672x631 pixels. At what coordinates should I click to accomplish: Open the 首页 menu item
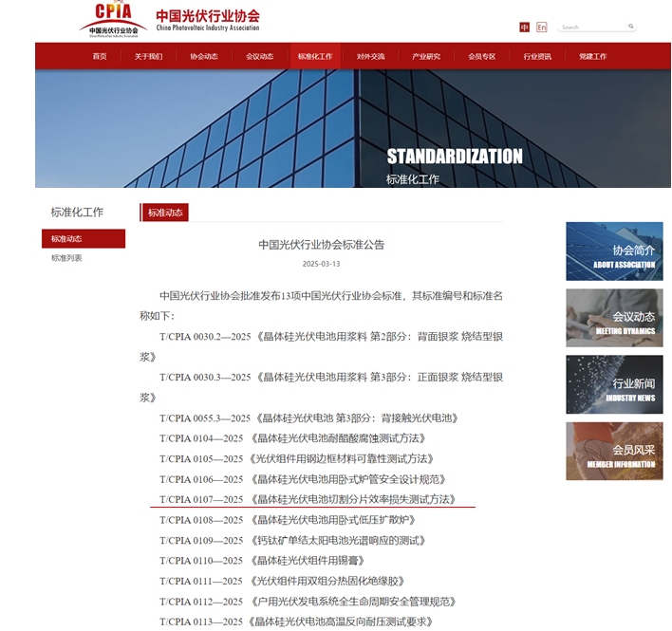(x=100, y=57)
